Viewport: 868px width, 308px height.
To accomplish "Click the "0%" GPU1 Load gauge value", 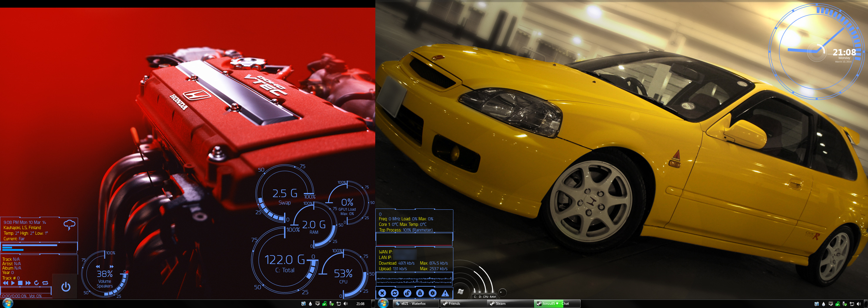I will point(347,202).
